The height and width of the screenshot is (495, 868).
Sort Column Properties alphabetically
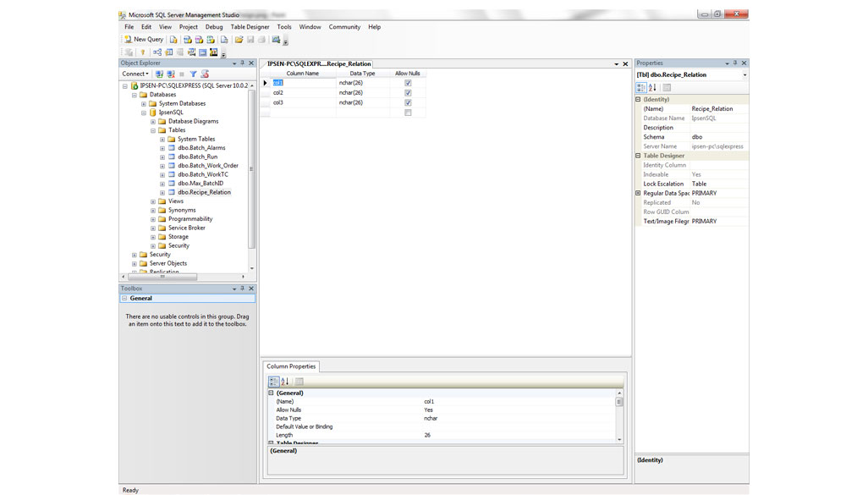[x=285, y=382]
